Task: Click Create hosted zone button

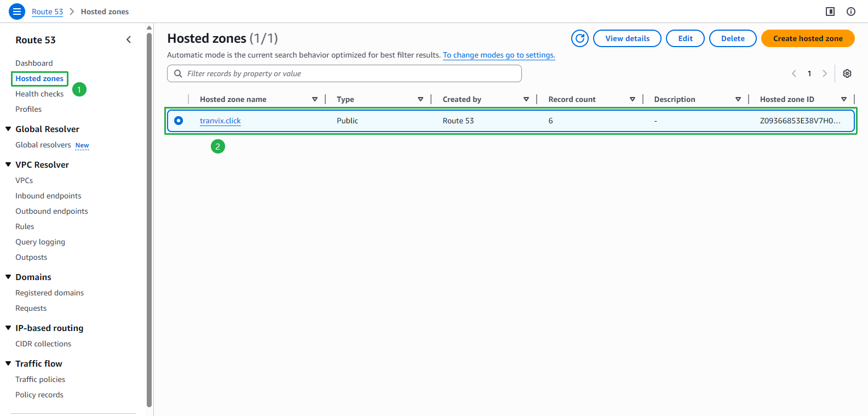Action: click(x=808, y=38)
